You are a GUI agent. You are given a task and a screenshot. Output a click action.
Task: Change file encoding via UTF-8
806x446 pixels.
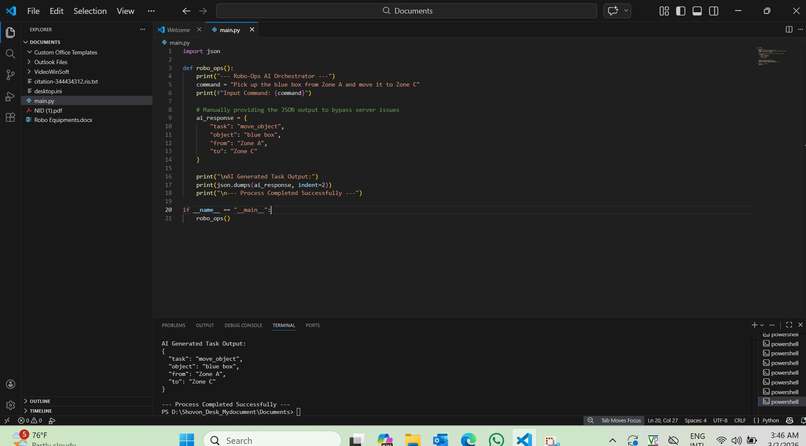click(720, 420)
